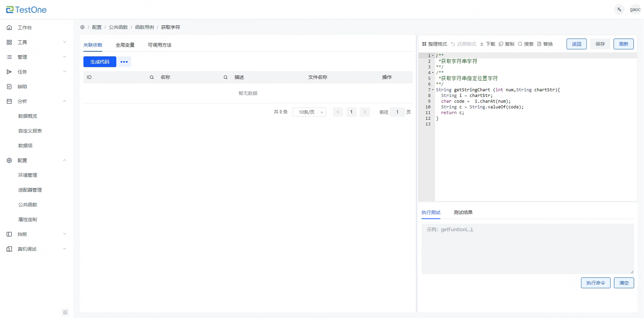Open 自定义报表 menu item
644x318 pixels.
(30, 131)
